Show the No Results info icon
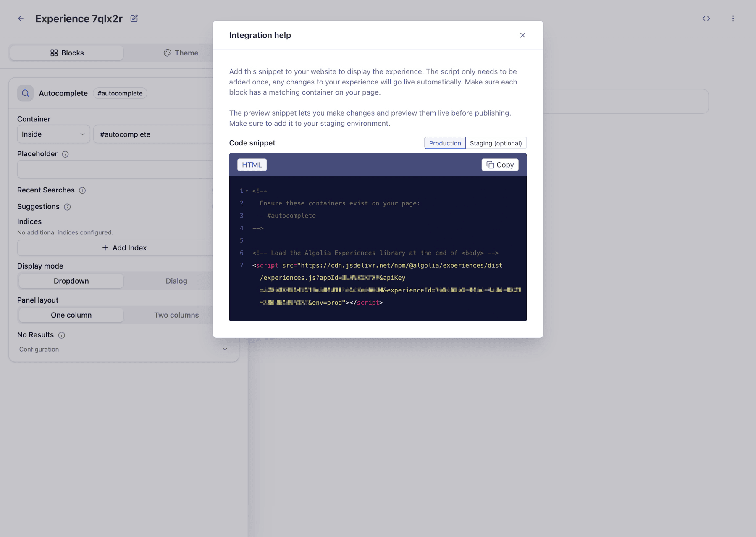Screen dimensions: 756x537 click(x=62, y=335)
